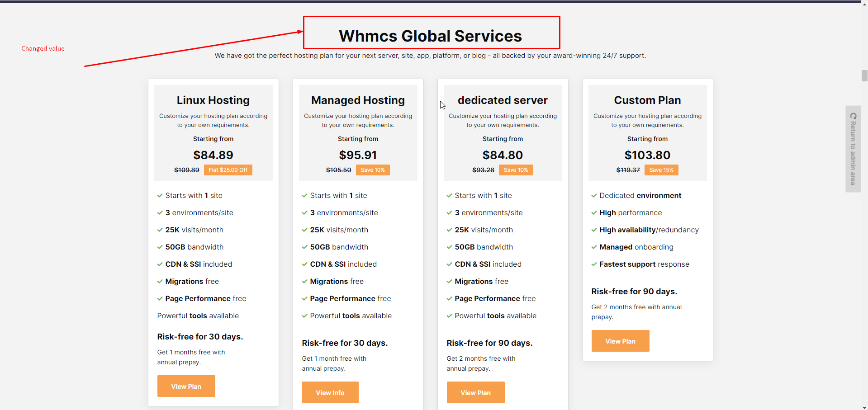Open View Plan for dedicated server
Screen dimensions: 868x410
[475, 392]
